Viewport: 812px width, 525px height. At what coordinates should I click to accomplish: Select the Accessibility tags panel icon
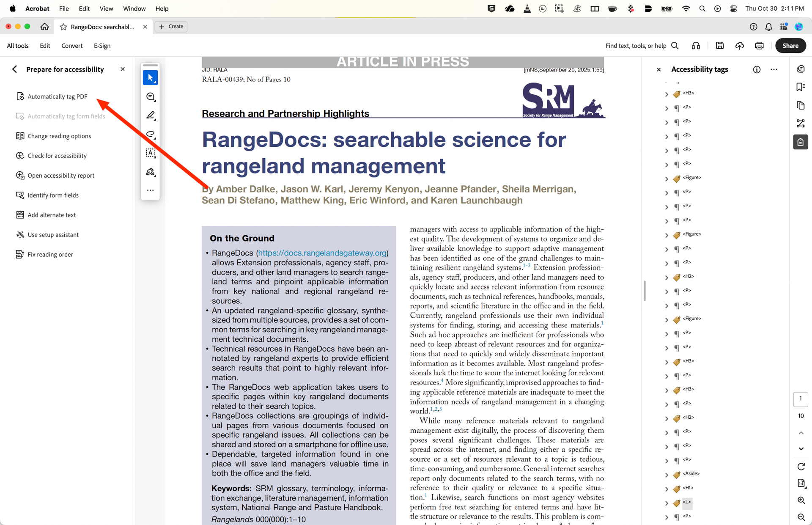coord(801,142)
